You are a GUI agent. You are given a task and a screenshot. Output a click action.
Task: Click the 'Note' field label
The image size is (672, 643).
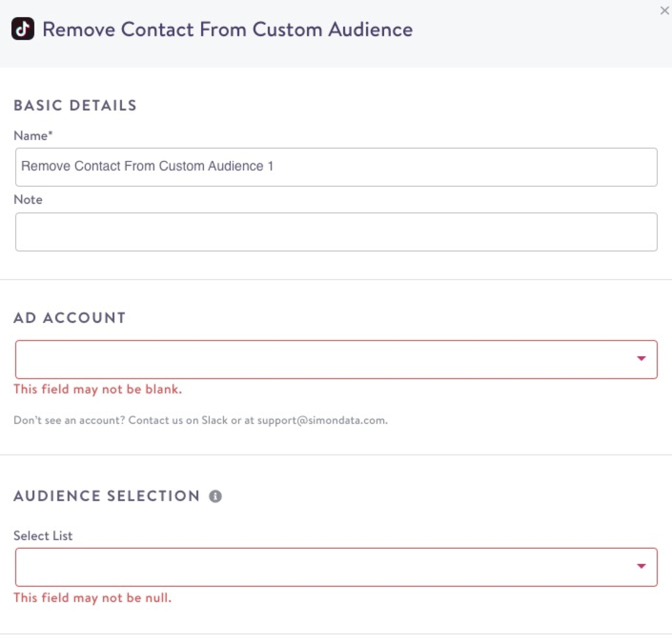28,200
